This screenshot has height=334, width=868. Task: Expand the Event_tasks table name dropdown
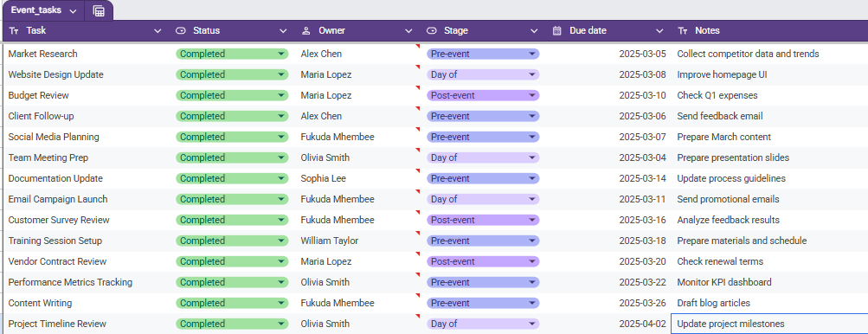click(73, 11)
